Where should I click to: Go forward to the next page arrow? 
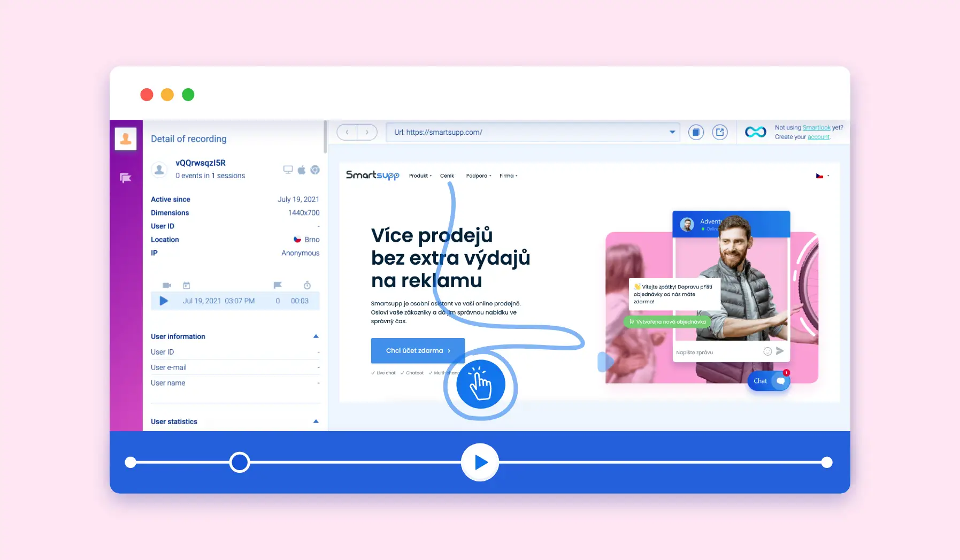[x=367, y=132]
